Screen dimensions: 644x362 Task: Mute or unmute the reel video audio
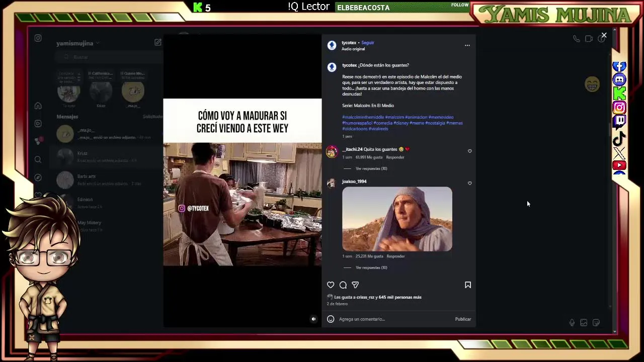pos(313,319)
